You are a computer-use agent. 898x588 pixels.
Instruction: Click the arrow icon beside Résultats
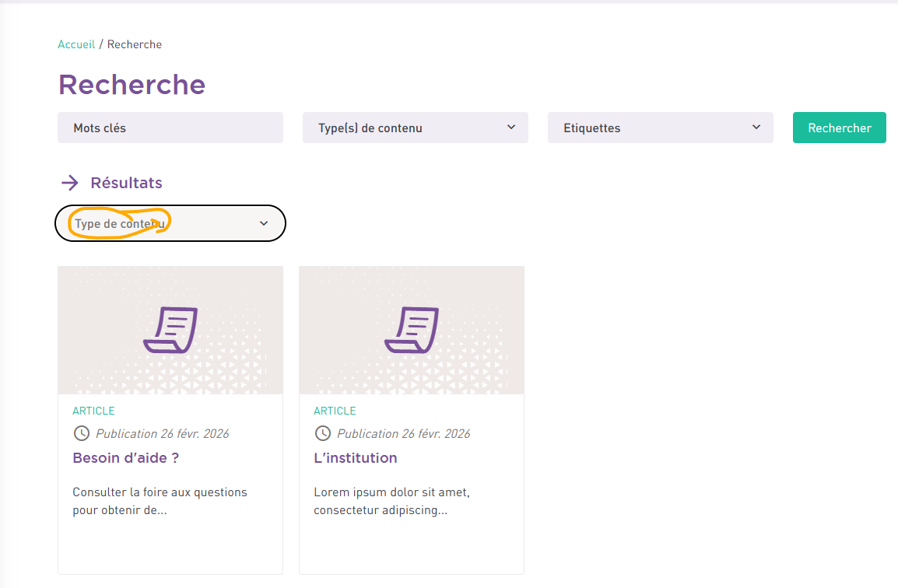point(70,183)
